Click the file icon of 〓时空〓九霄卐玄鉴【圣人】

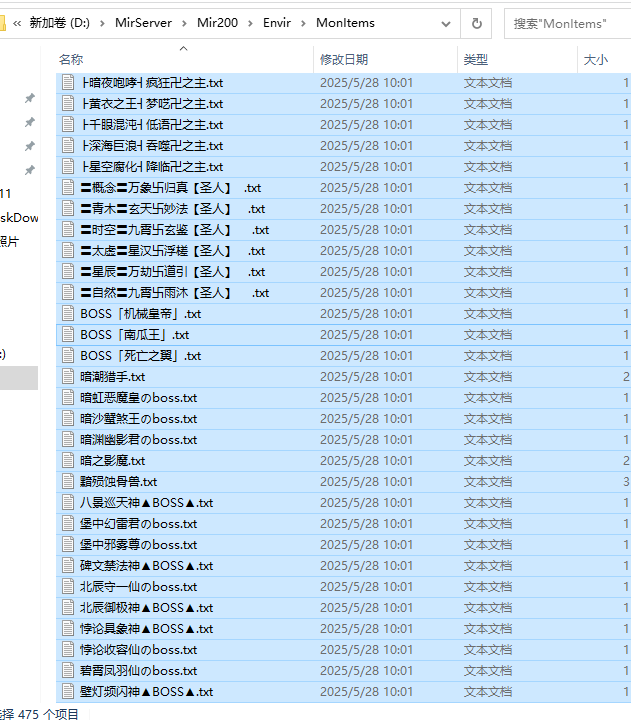[68, 230]
